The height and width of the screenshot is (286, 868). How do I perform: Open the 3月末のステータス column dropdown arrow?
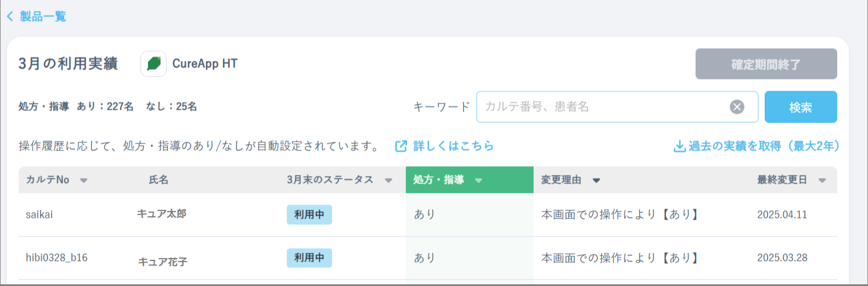point(388,180)
